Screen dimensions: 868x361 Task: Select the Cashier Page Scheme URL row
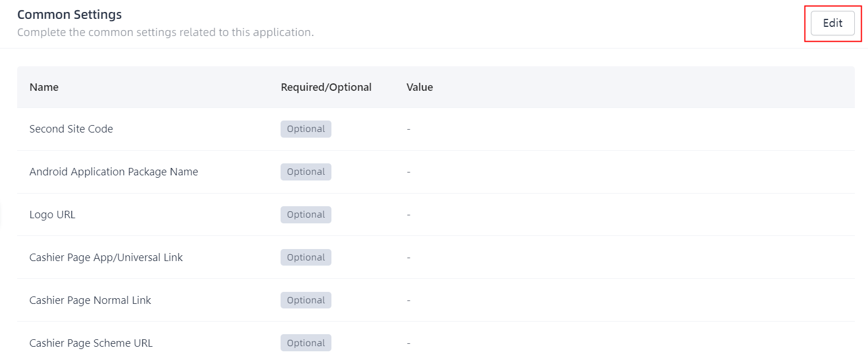91,343
